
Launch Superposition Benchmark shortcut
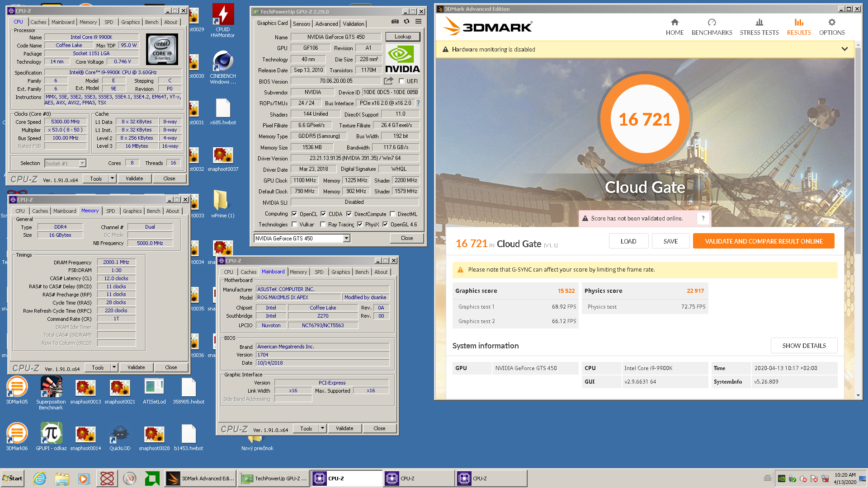point(51,393)
